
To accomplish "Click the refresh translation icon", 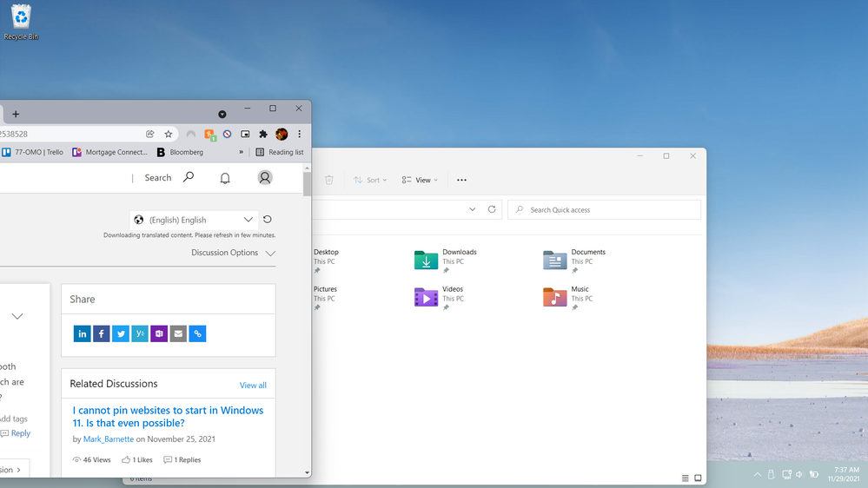I will (268, 220).
